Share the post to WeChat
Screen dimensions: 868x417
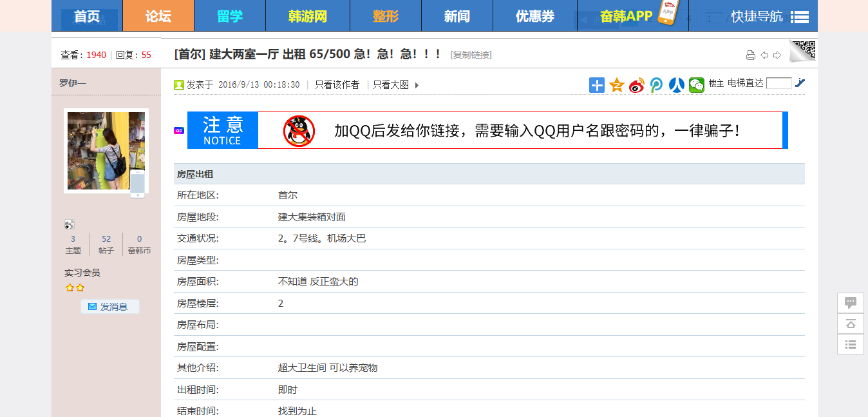coord(697,84)
